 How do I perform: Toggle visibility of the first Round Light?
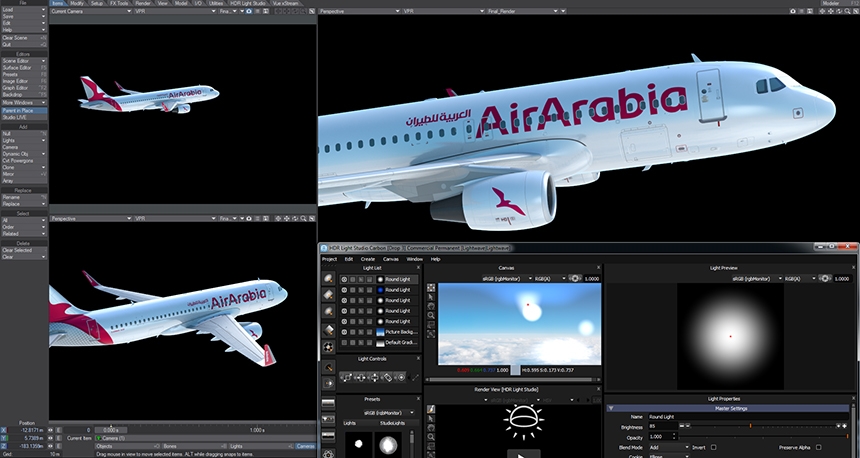344,279
